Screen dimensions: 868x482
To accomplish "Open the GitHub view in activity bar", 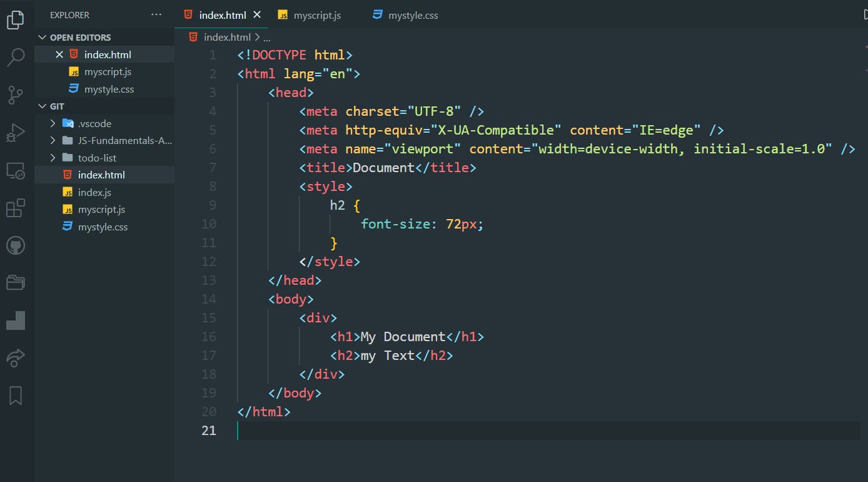I will coord(15,245).
